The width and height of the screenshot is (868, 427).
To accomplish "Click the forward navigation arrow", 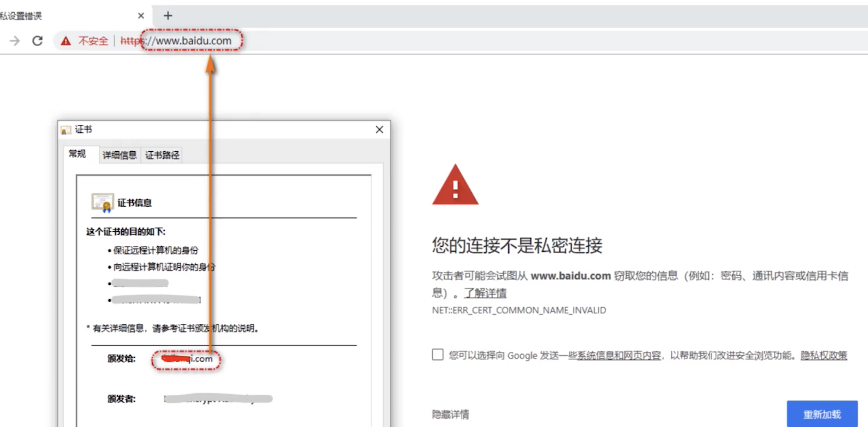I will tap(15, 41).
